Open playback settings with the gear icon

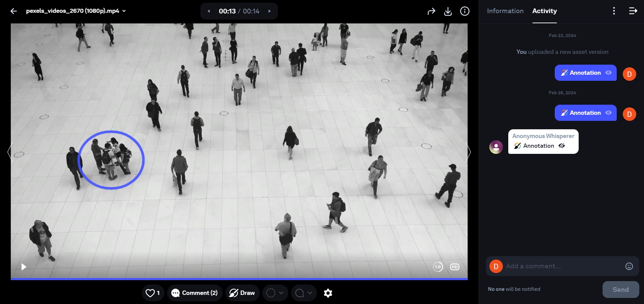tap(328, 293)
